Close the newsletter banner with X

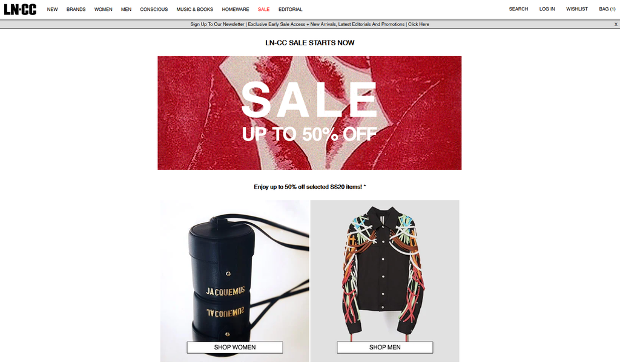point(616,24)
